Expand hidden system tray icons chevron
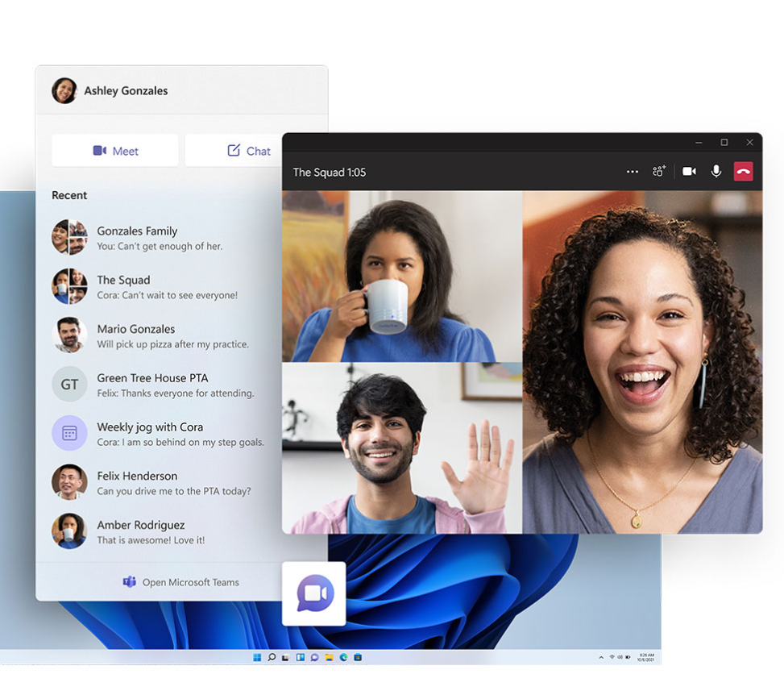 click(x=600, y=658)
